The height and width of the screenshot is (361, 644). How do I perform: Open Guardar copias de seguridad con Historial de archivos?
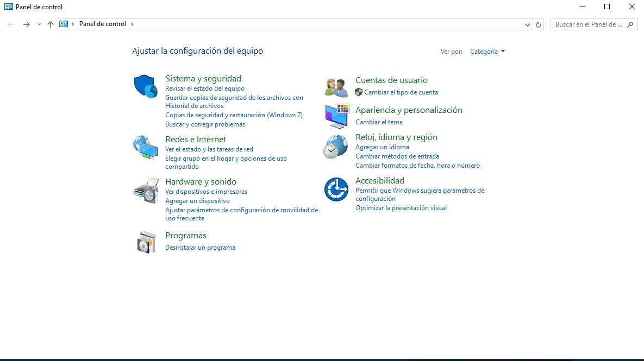(x=234, y=102)
